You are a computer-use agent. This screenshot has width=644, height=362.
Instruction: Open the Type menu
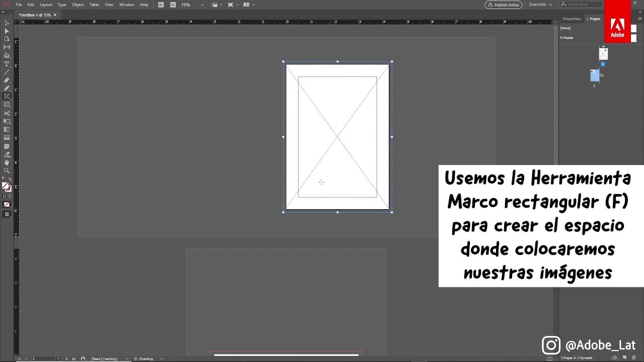click(62, 5)
